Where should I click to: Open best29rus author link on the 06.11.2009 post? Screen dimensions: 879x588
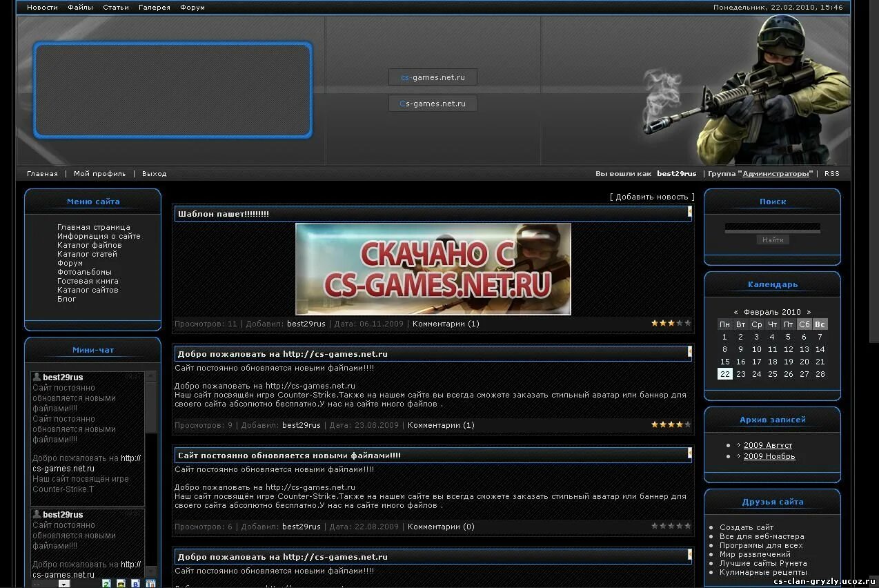[x=306, y=324]
